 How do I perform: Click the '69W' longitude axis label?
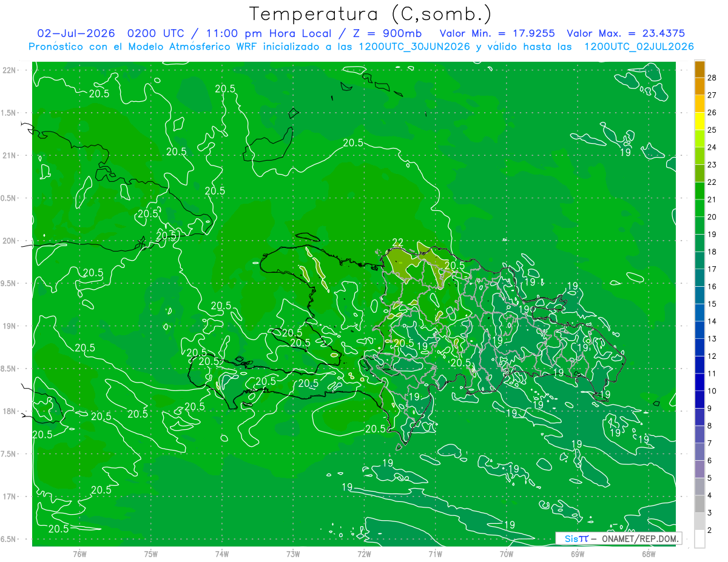pyautogui.click(x=578, y=554)
